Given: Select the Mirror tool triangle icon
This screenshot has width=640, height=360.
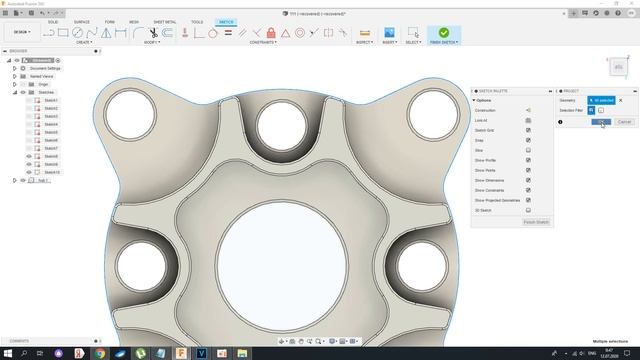Looking at the screenshot, I should pyautogui.click(x=106, y=33).
